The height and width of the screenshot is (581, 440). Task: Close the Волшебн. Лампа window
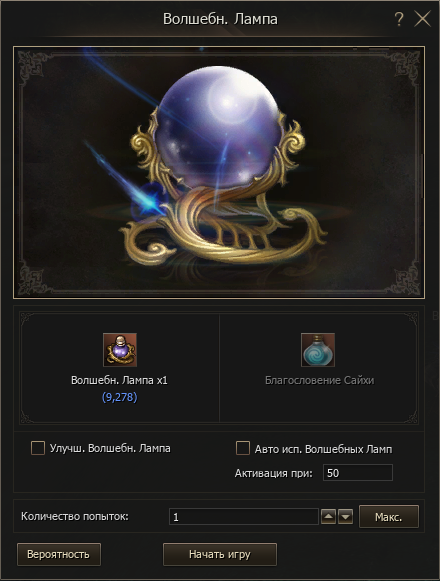(x=422, y=19)
